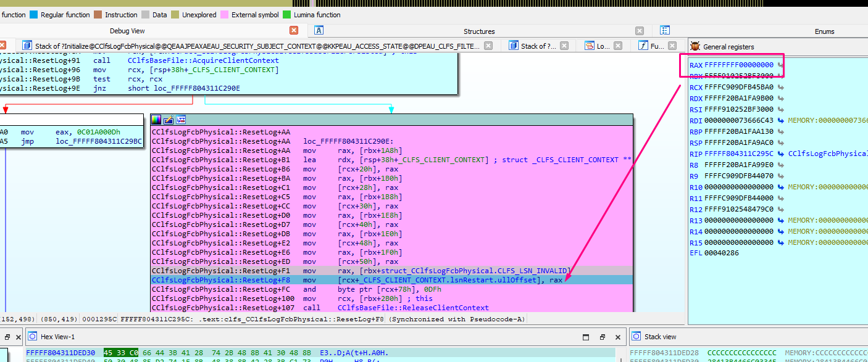Maximize the Hex View-1 panel
Viewport: 868px width, 362px height.
coord(587,337)
